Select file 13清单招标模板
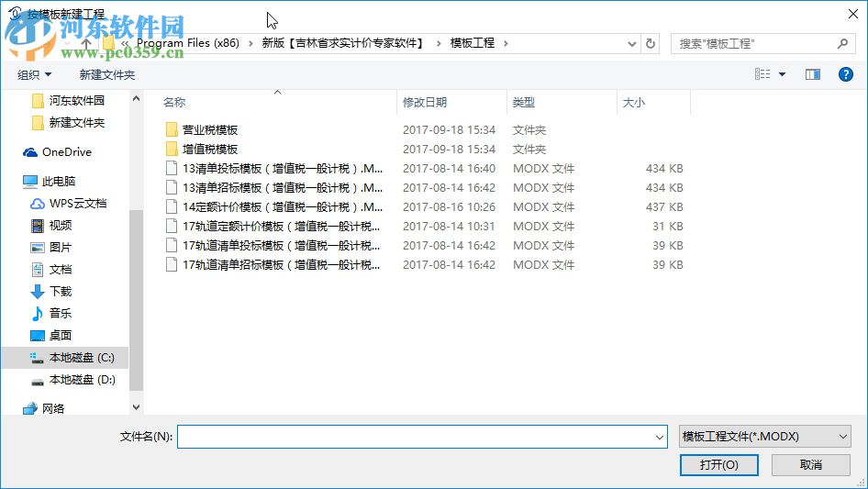The image size is (868, 489). pyautogui.click(x=283, y=188)
